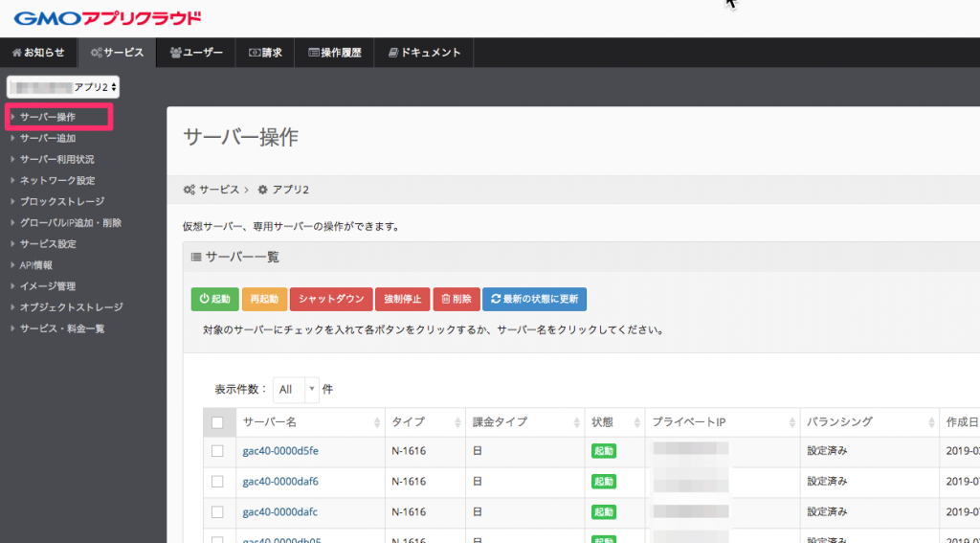Open ネットワーク設定 in the sidebar
The height and width of the screenshot is (543, 980).
pos(56,181)
